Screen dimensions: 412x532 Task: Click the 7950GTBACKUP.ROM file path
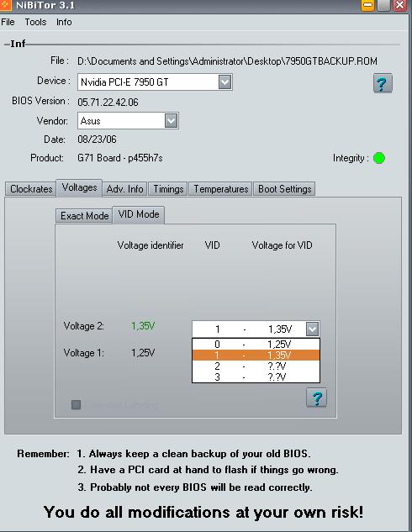coord(227,61)
